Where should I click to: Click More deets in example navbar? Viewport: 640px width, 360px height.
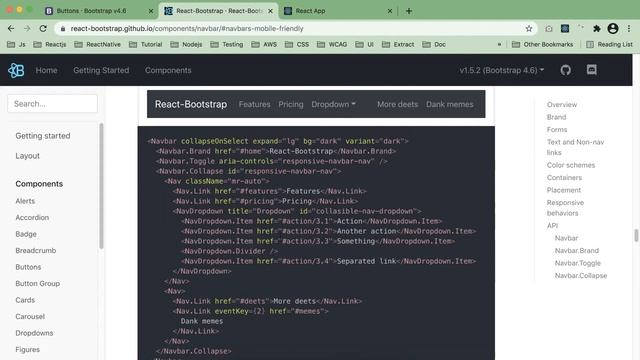tap(398, 104)
